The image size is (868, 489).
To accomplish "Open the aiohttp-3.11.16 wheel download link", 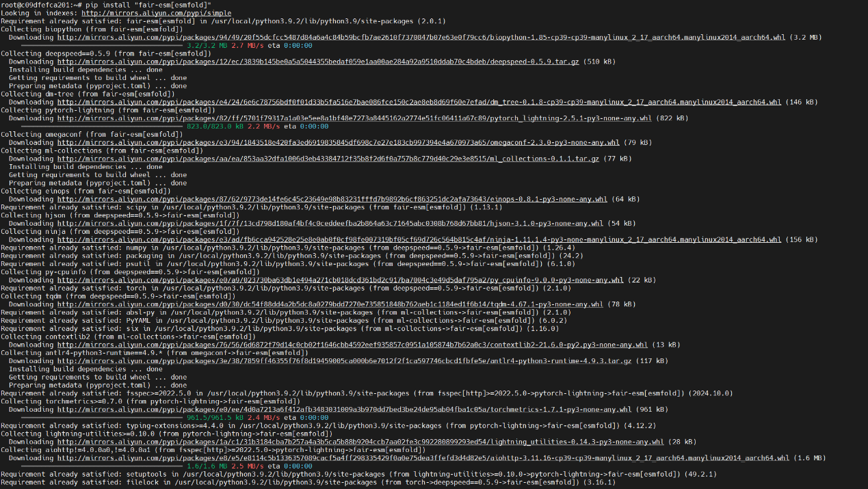I will pyautogui.click(x=423, y=458).
